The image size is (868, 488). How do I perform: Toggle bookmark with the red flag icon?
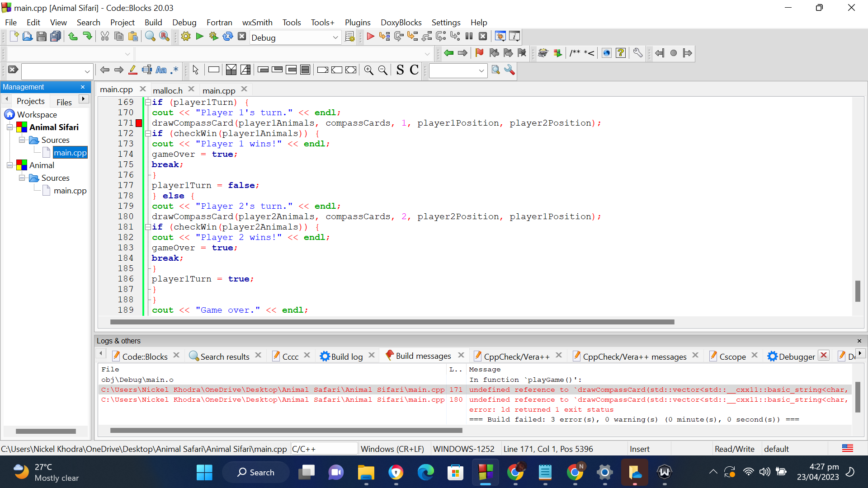pos(479,53)
